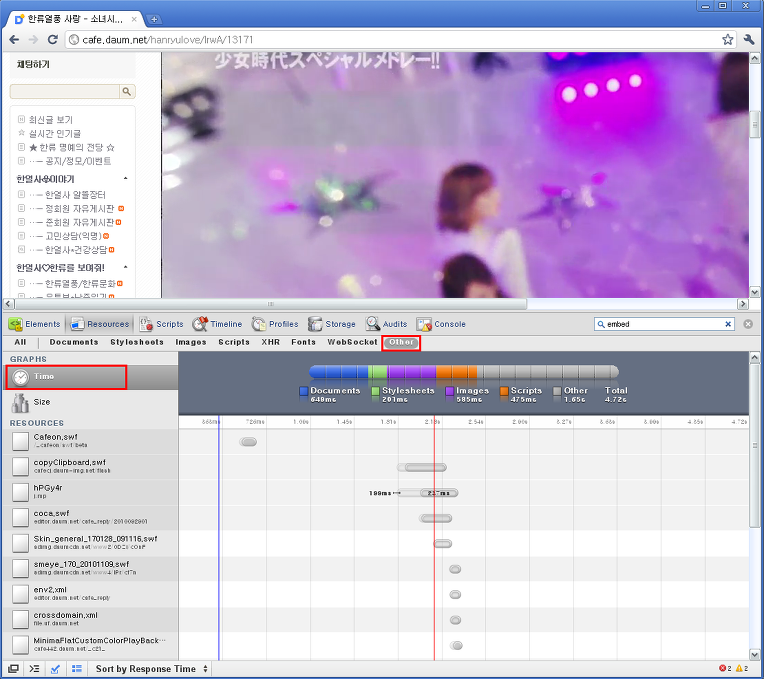Image resolution: width=764 pixels, height=679 pixels.
Task: Open the Timeline panel
Action: [x=217, y=324]
